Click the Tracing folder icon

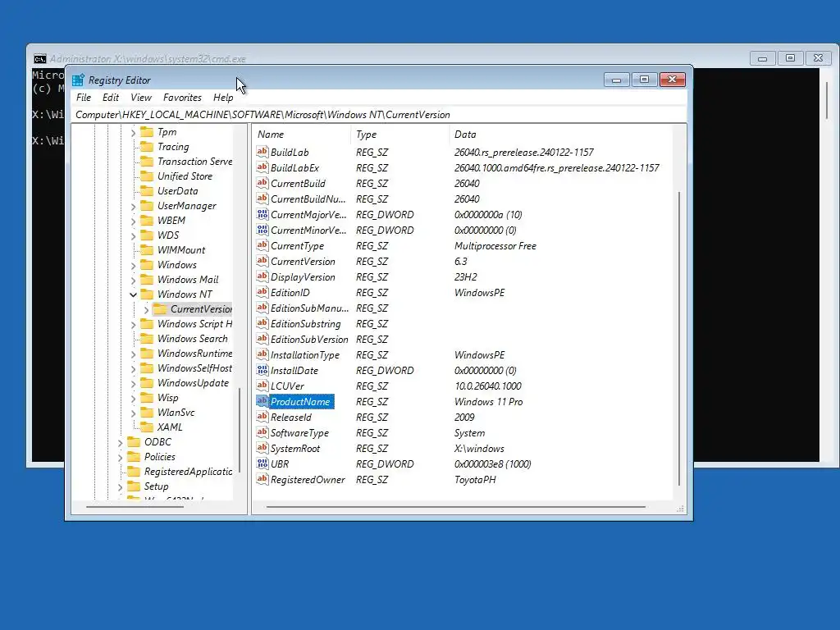click(147, 147)
